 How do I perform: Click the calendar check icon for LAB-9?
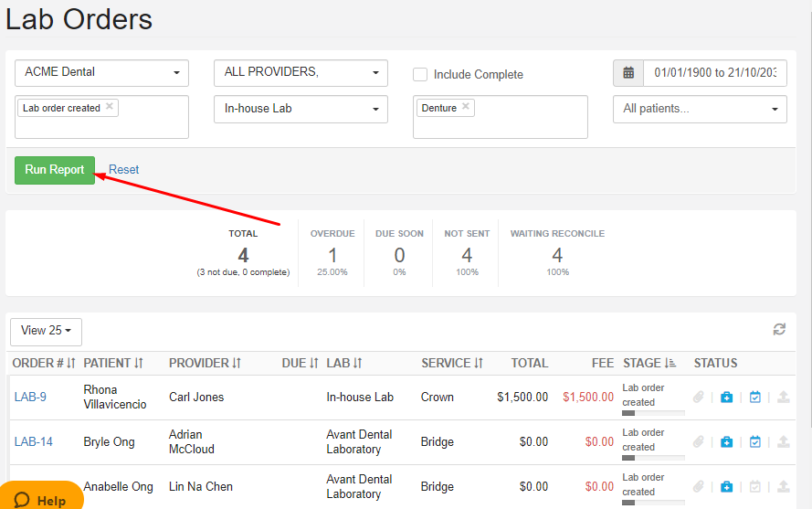tap(754, 398)
